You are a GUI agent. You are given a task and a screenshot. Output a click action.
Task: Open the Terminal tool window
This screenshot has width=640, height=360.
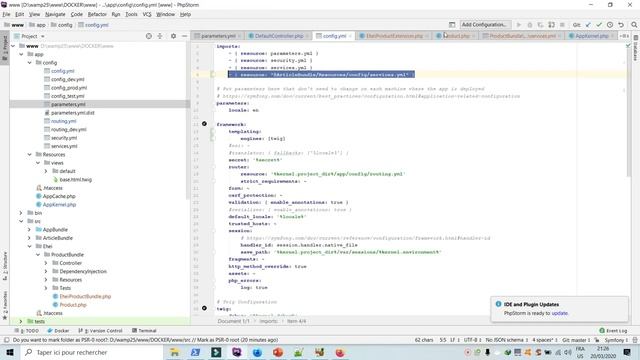pyautogui.click(x=144, y=331)
